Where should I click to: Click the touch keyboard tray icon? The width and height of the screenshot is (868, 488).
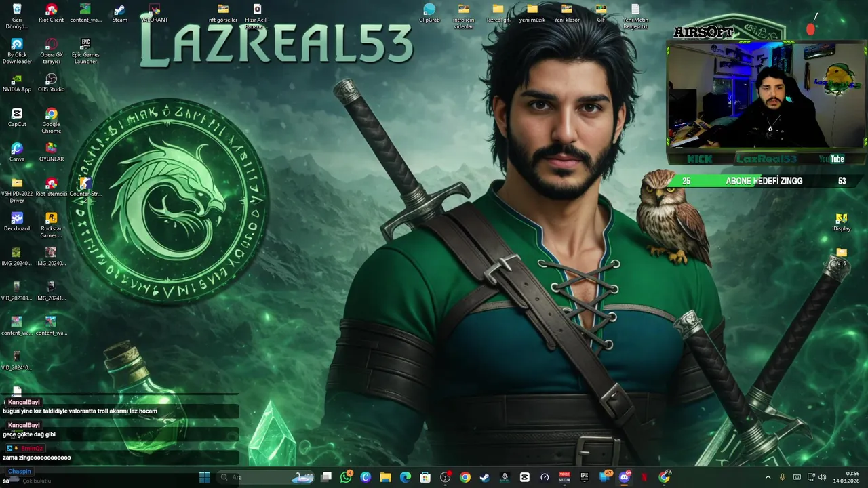(797, 477)
